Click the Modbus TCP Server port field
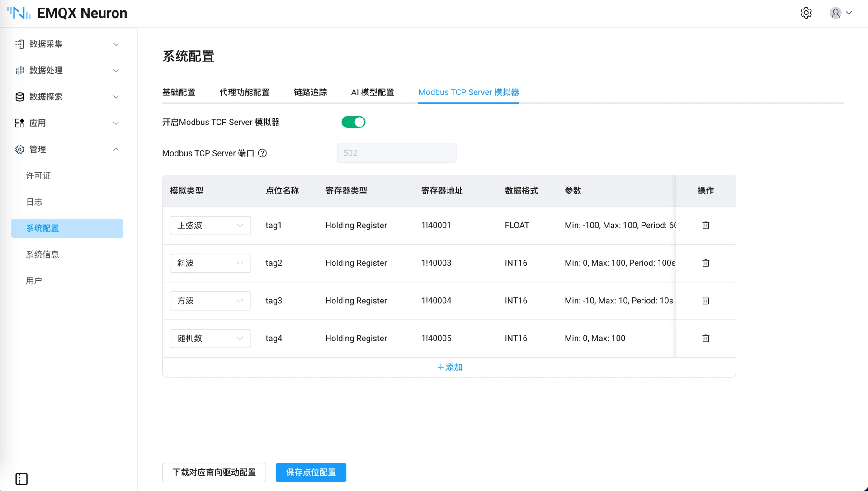The height and width of the screenshot is (491, 868). [396, 153]
